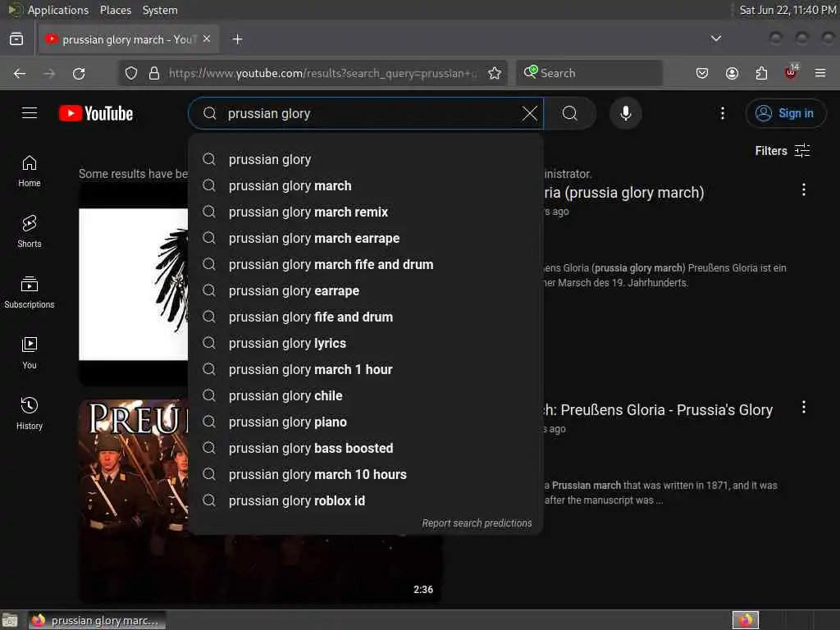The image size is (840, 630).
Task: Expand the list all tabs dropdown
Action: [x=715, y=39]
